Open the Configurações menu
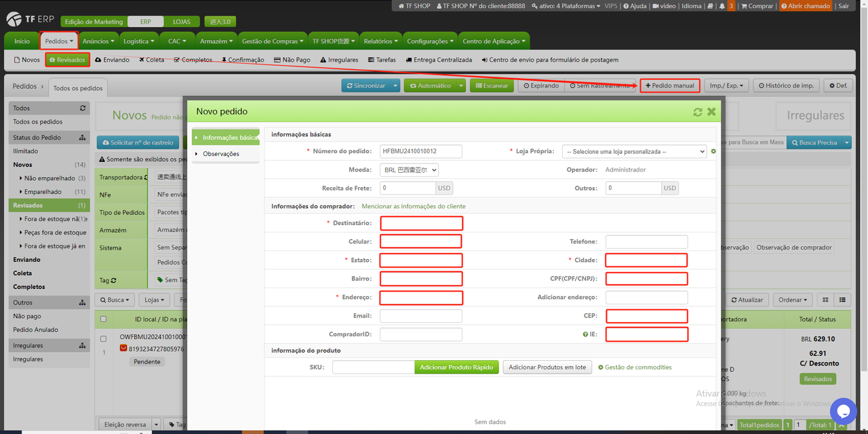 tap(431, 41)
